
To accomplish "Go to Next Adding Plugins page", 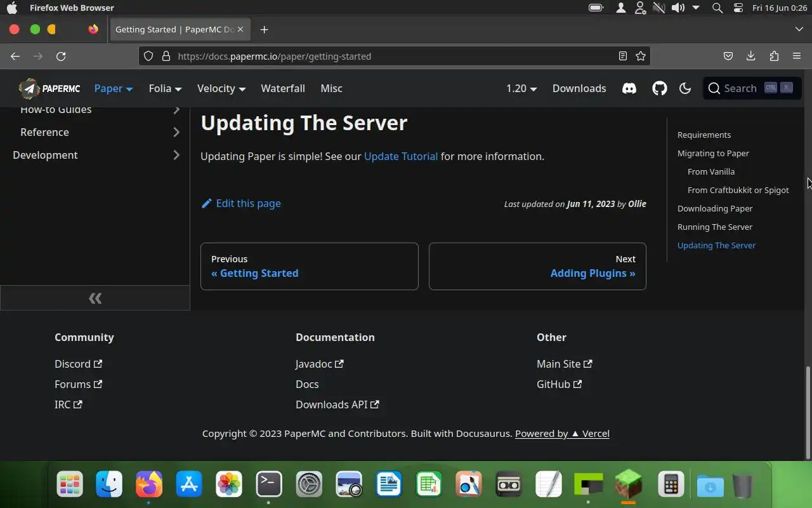I will tap(537, 266).
